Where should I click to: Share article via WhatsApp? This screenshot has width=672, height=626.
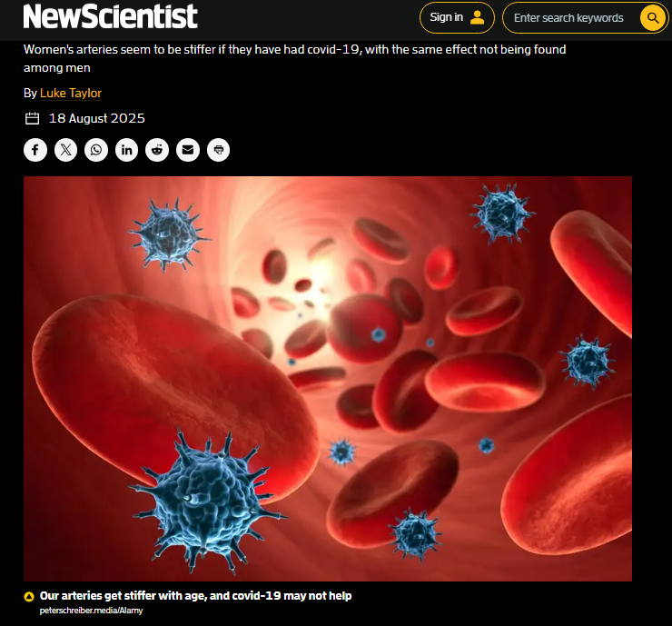coord(96,150)
